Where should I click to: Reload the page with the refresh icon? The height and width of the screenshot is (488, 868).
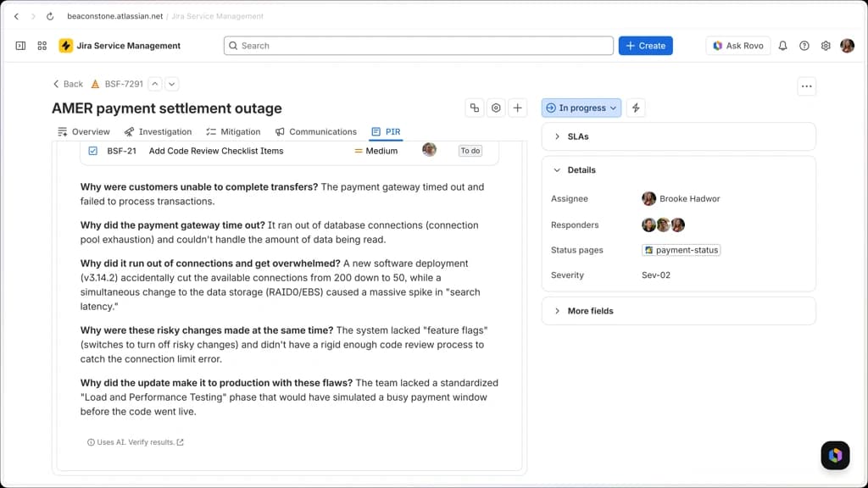click(x=50, y=16)
